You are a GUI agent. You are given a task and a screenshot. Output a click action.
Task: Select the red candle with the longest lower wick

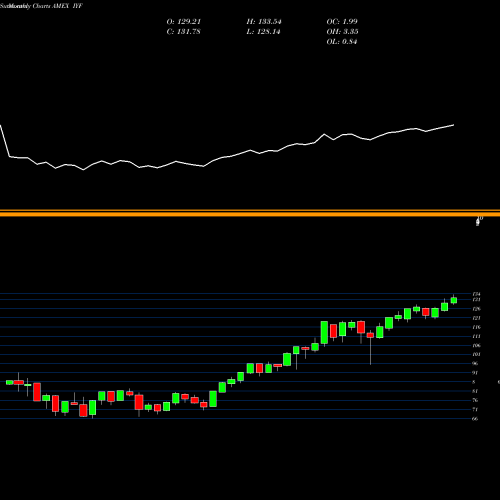(370, 335)
